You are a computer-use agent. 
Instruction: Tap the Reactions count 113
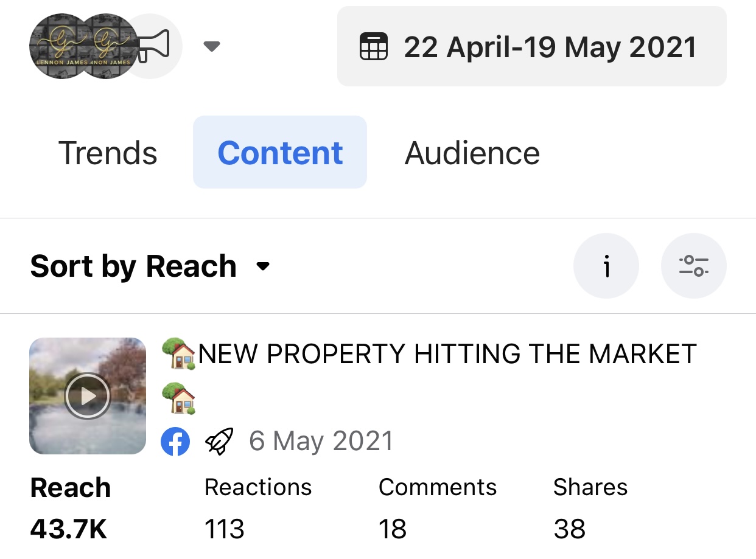[224, 529]
